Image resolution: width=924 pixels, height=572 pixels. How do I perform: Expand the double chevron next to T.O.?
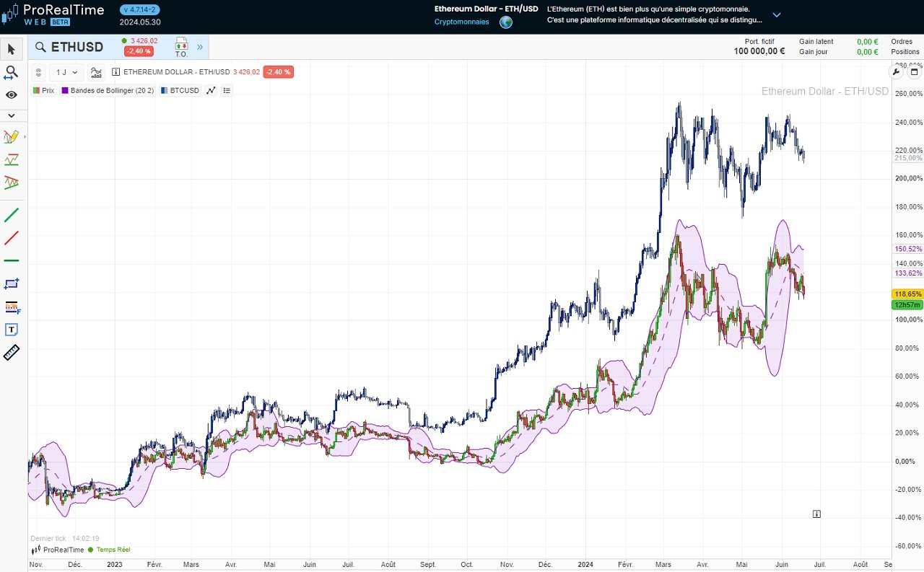coord(200,48)
